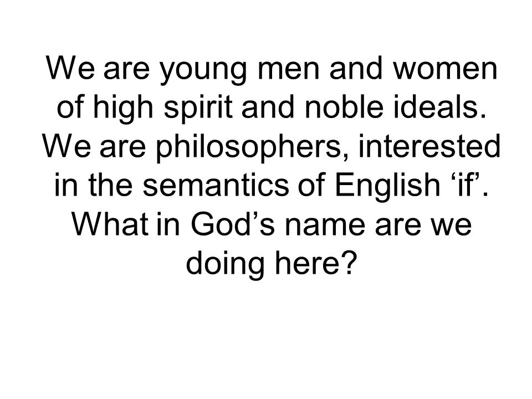Click the quoted word 'if'
This screenshot has height=399, width=532.
(x=469, y=184)
